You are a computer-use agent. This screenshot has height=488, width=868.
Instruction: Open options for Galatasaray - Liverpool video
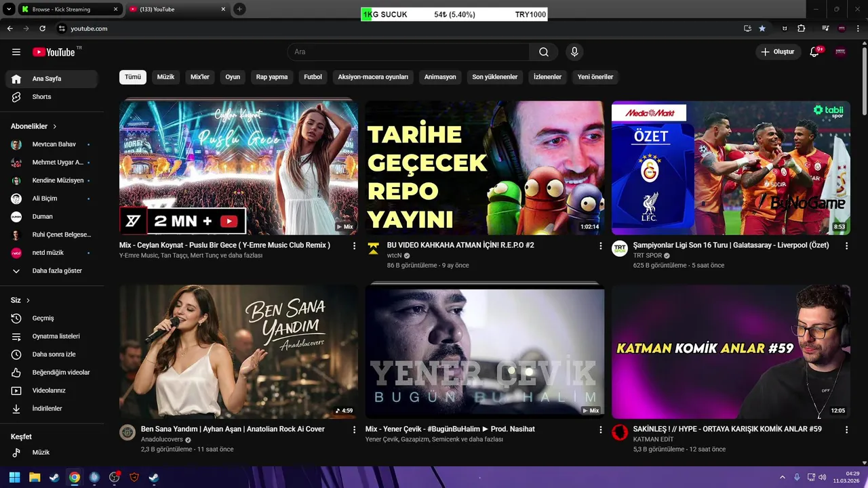click(x=846, y=246)
